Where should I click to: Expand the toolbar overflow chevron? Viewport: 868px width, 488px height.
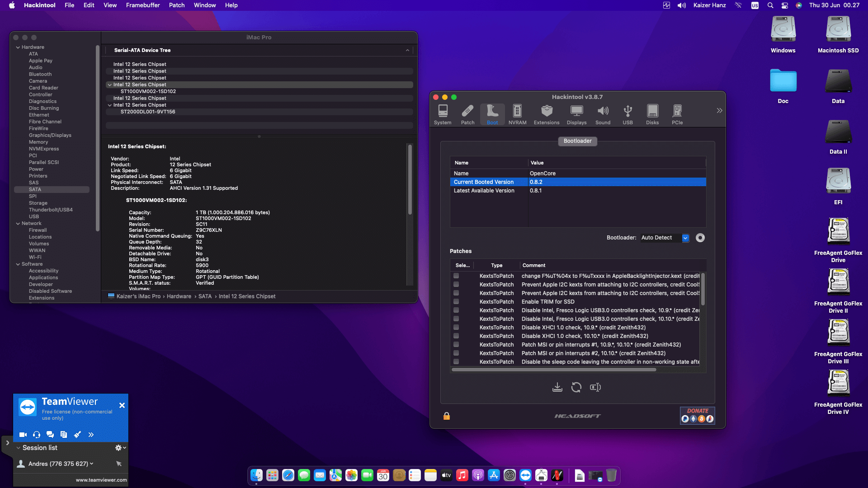(x=719, y=111)
